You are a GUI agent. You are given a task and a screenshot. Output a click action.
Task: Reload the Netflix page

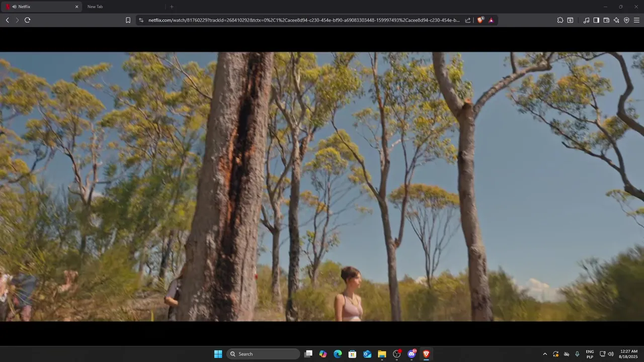[x=28, y=20]
